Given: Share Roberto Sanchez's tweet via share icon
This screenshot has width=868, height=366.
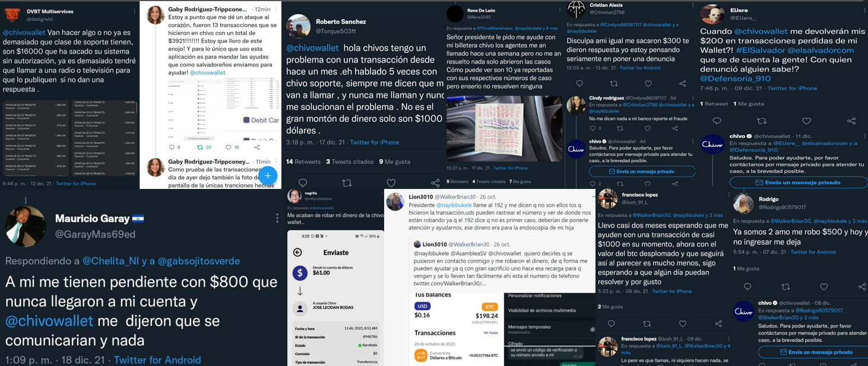Looking at the screenshot, I should pos(435,183).
